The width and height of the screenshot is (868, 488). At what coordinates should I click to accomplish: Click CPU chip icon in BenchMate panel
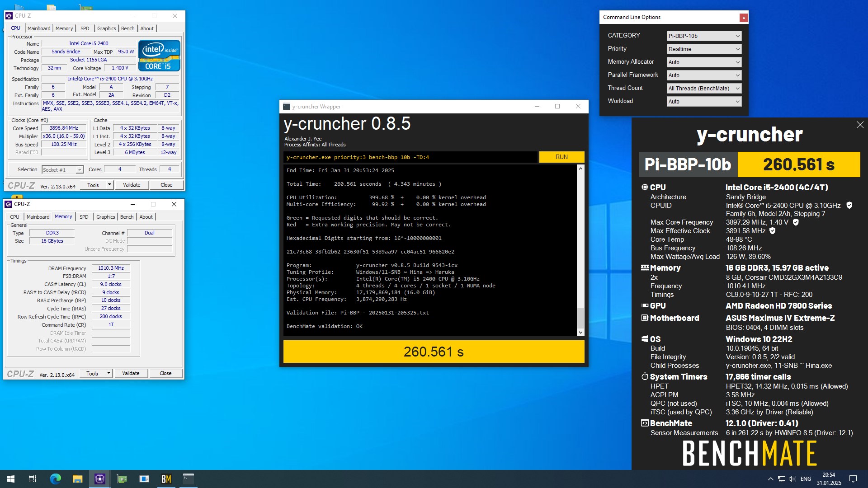click(645, 187)
